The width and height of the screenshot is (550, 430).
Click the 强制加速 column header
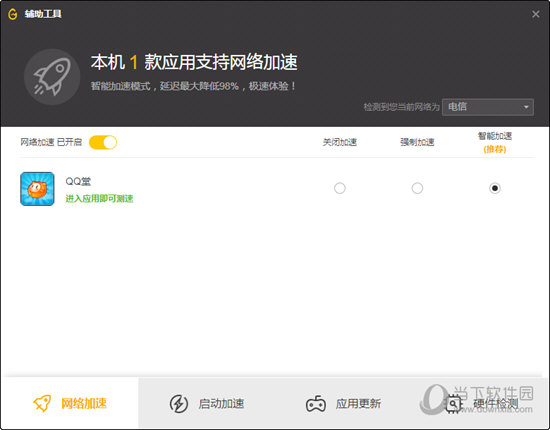click(x=417, y=142)
